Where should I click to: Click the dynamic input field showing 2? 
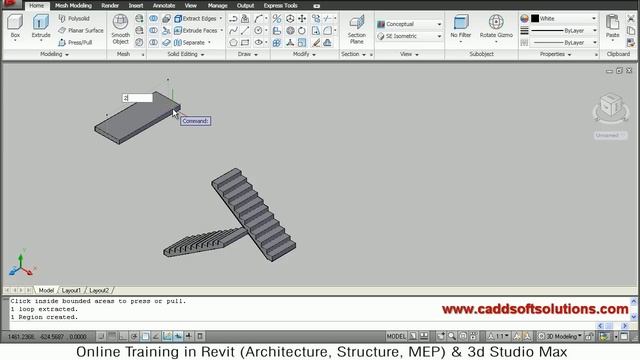138,98
